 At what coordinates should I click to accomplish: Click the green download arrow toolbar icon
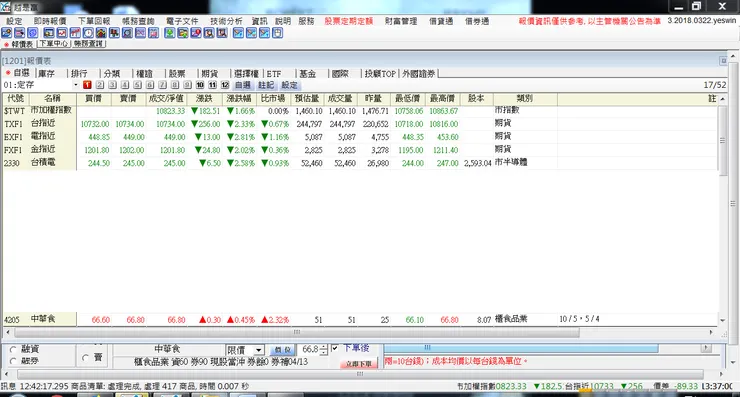click(169, 33)
